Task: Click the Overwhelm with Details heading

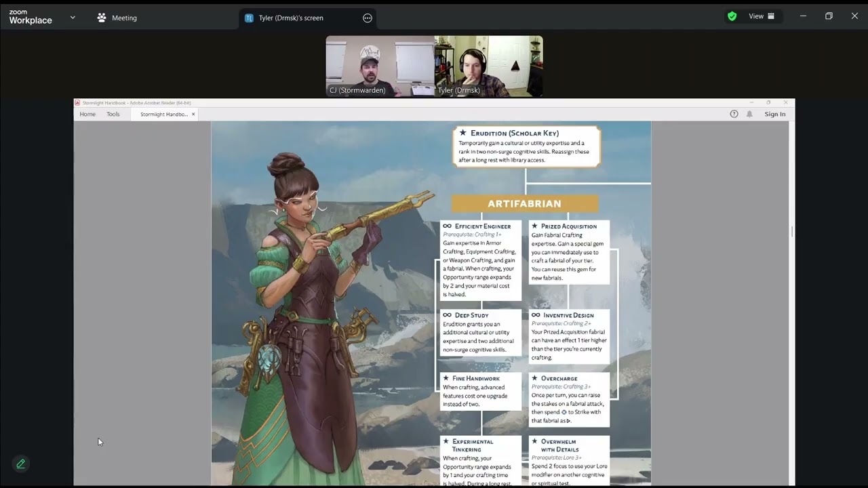Action: [x=560, y=445]
